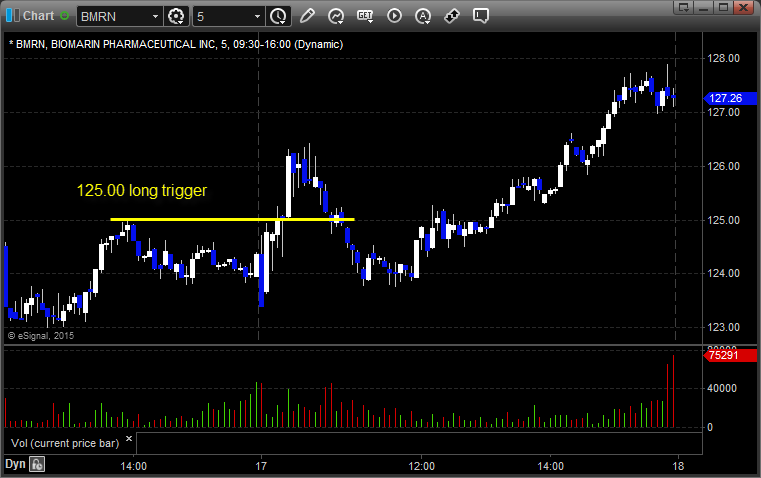Select the pencil drawing tool

point(307,16)
